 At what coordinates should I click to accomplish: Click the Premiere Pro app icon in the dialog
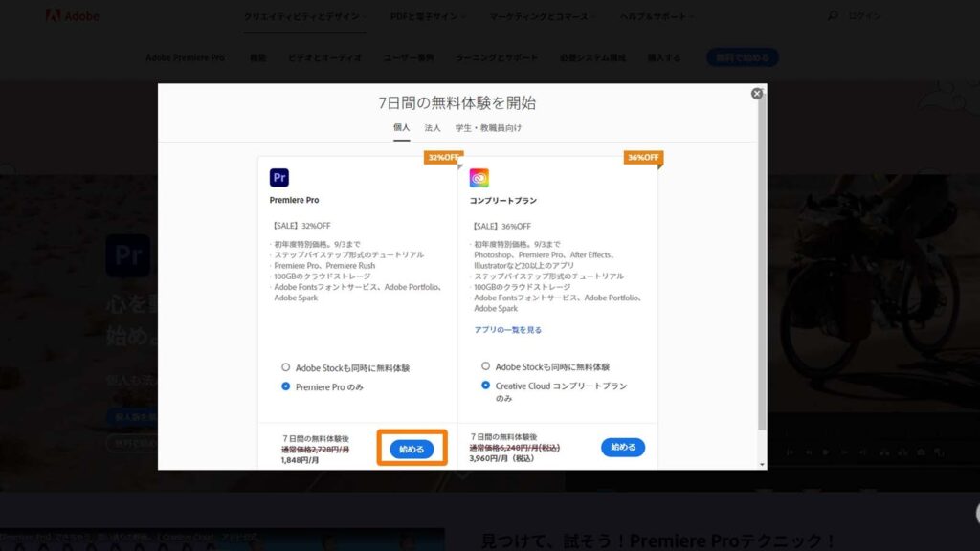click(x=278, y=177)
